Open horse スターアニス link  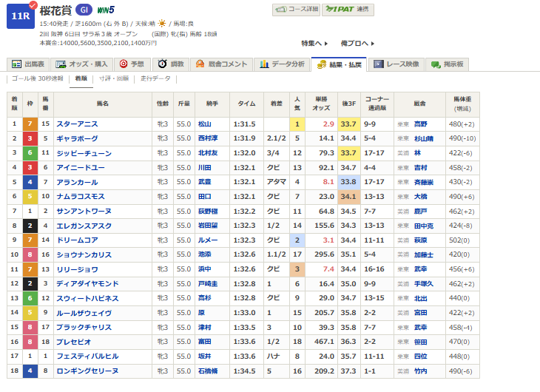tap(77, 124)
